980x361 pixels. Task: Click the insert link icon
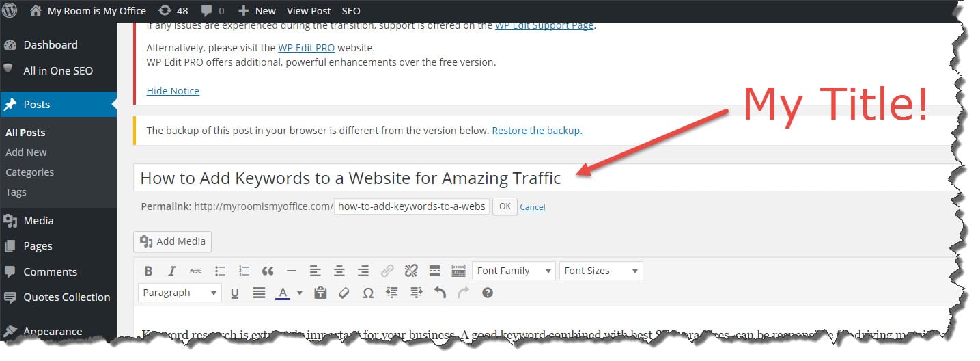point(387,271)
